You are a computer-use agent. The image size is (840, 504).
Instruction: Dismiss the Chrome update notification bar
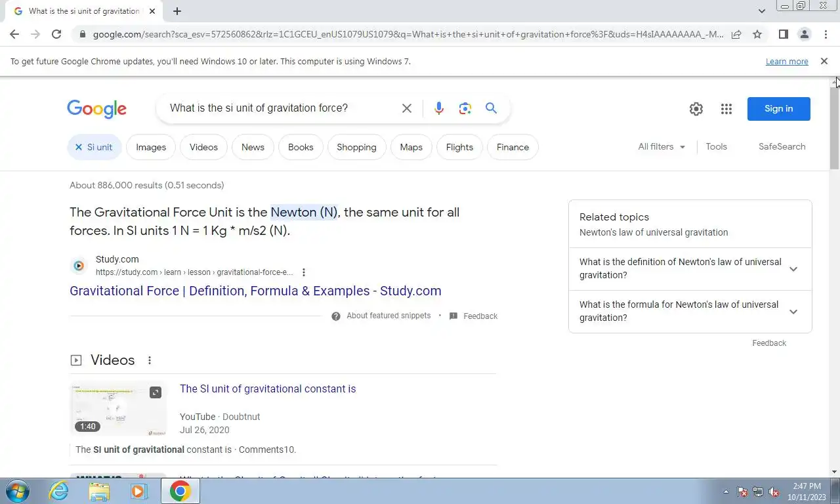(824, 61)
